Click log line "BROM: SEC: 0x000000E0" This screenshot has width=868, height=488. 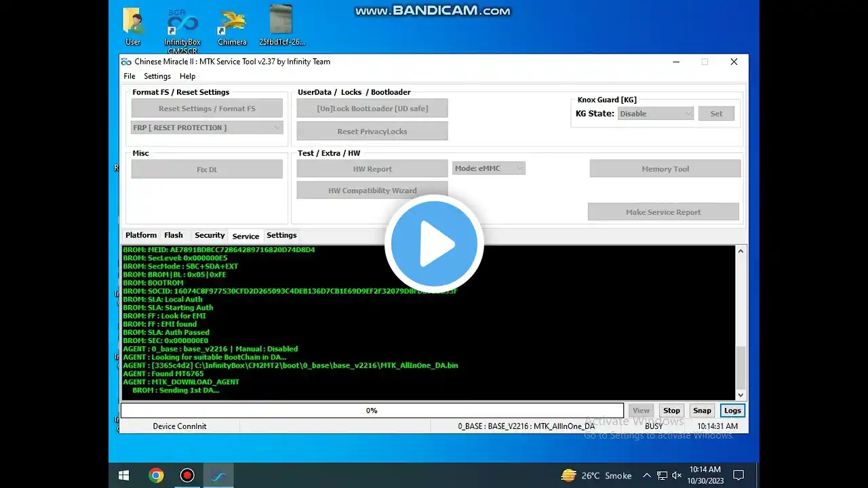[165, 340]
